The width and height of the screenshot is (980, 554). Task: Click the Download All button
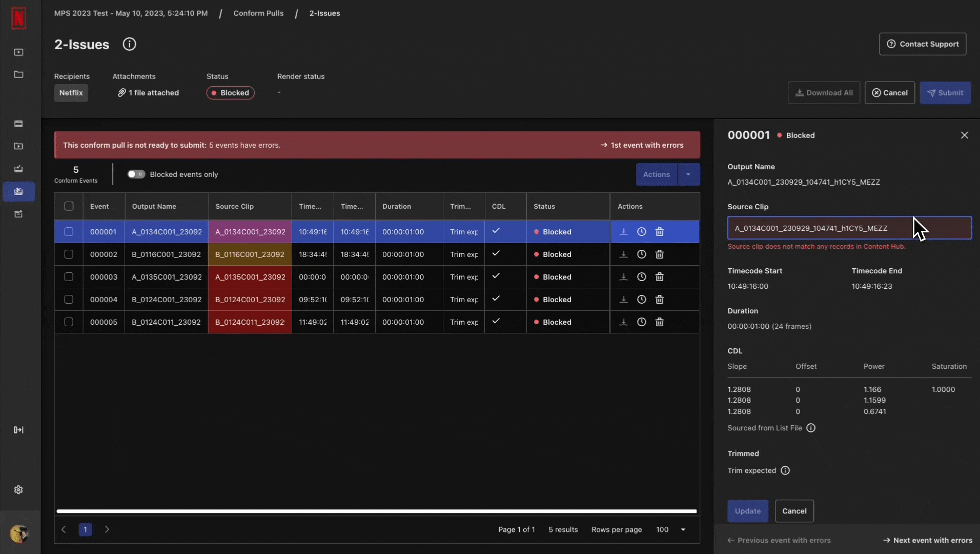824,93
